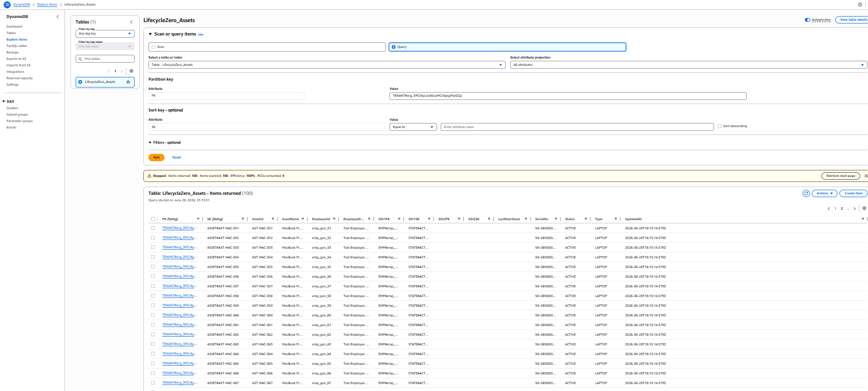The width and height of the screenshot is (868, 391).
Task: Sort by the PK (String) column arrow
Action: [198, 219]
